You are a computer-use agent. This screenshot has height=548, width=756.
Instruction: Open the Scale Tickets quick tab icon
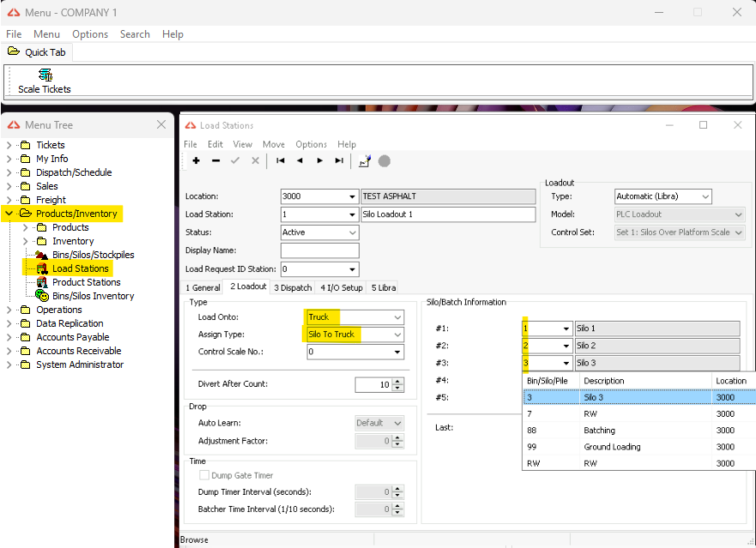[45, 81]
